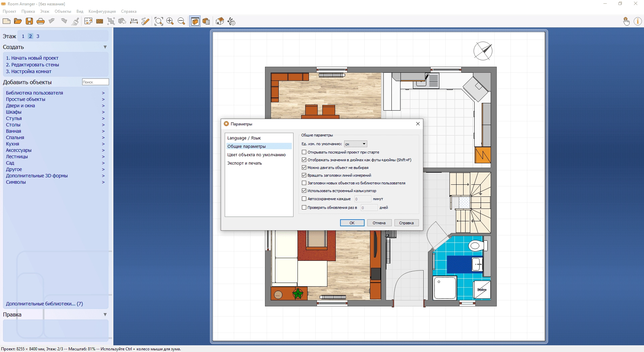The width and height of the screenshot is (644, 352).
Task: Click the Redo arrow icon
Action: 64,21
